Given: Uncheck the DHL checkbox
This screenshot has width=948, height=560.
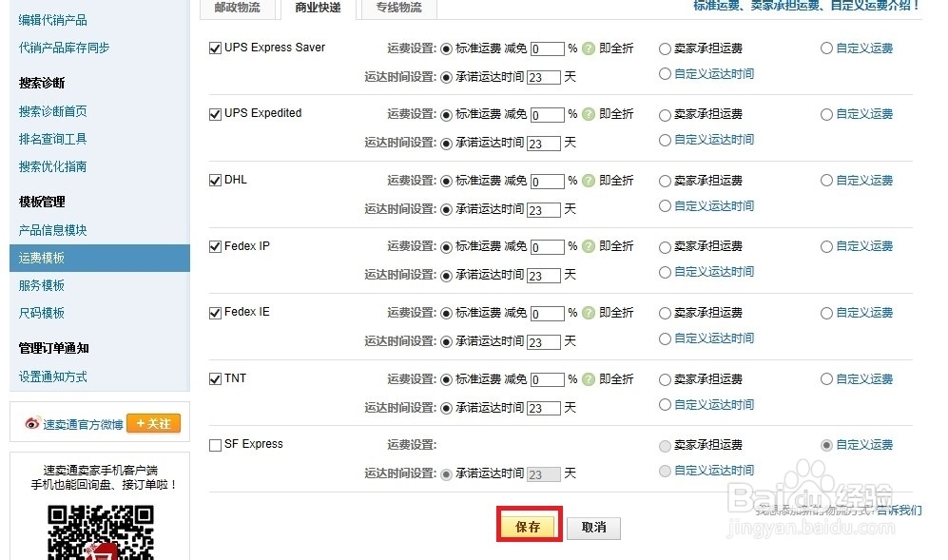Looking at the screenshot, I should (x=215, y=181).
